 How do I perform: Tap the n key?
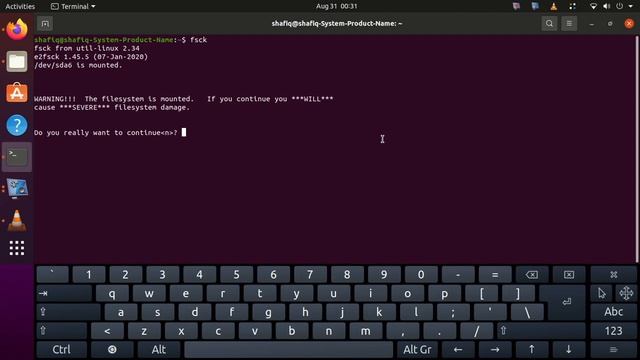[329, 331]
